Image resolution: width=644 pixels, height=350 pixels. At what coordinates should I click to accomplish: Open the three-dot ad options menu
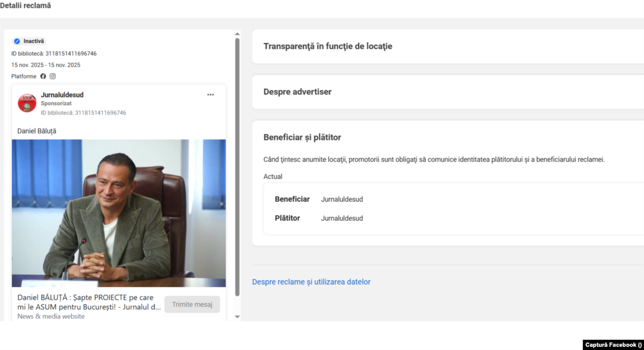point(211,95)
